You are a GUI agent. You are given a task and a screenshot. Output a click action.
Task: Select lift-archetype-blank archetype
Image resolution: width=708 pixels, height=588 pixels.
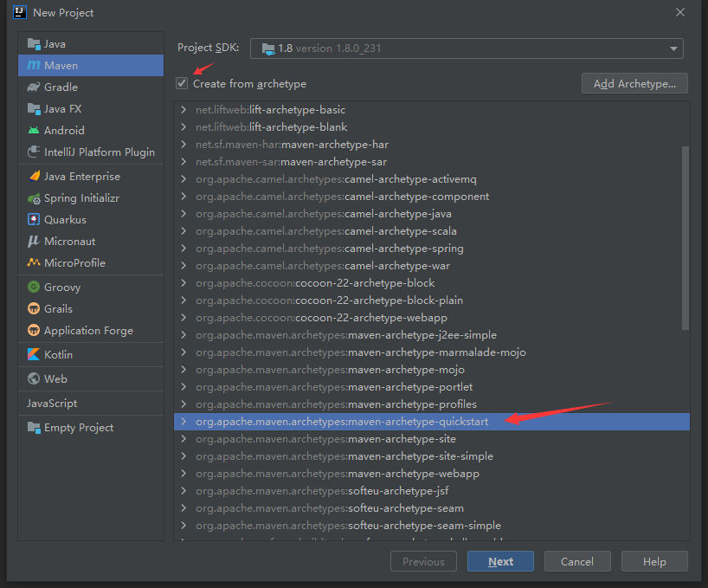coord(432,127)
